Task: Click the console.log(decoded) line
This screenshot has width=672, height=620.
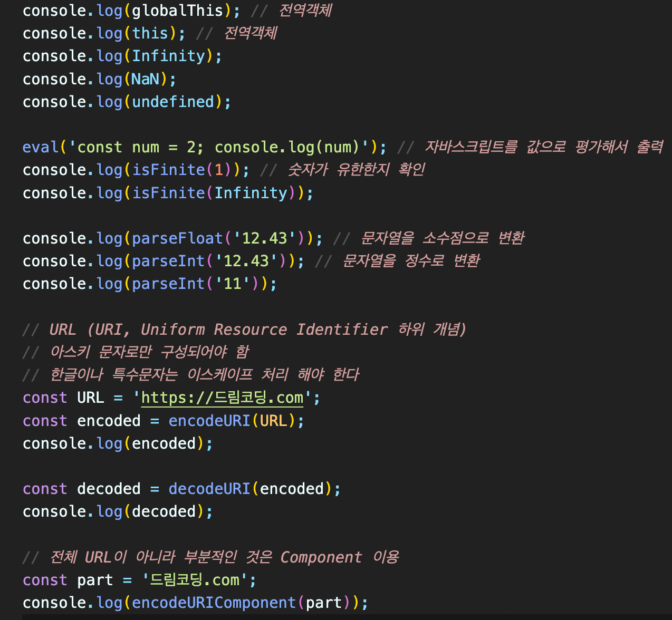Action: [x=118, y=511]
